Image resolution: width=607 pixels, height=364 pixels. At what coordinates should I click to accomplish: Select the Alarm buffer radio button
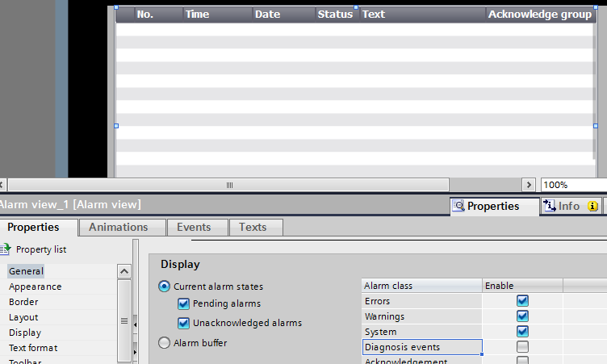coord(164,343)
